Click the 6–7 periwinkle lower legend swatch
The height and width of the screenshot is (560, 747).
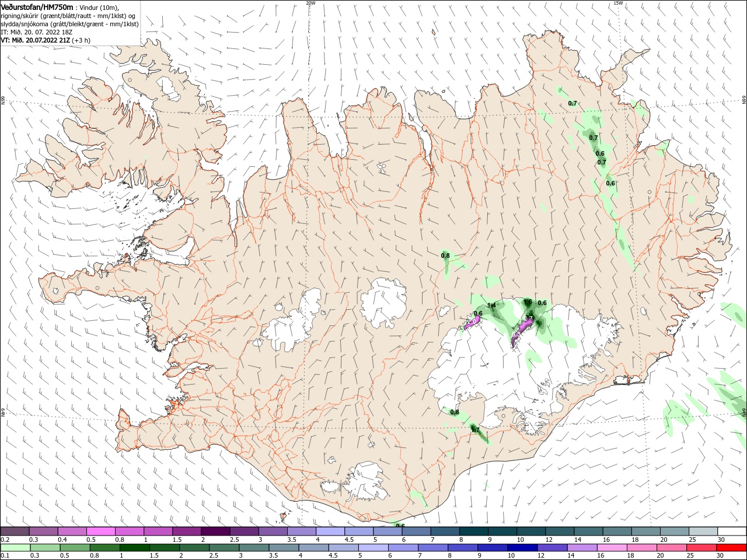click(403, 547)
